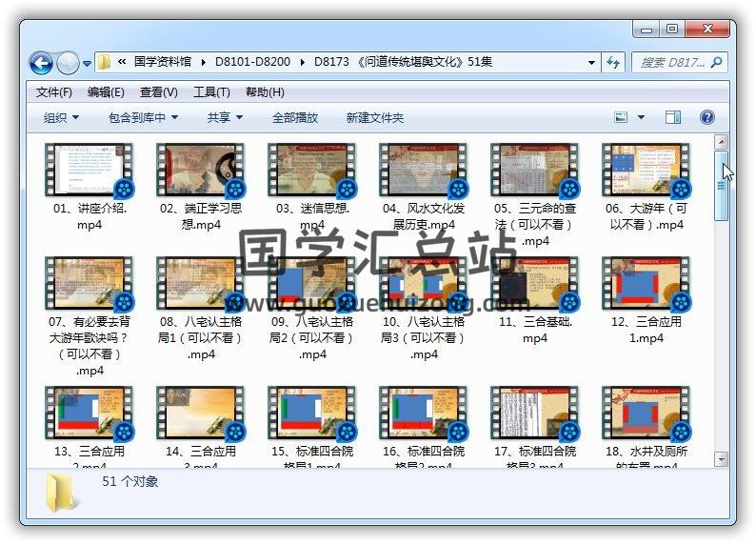Viewport: 756px width, 545px height.
Task: Toggle the preview pane
Action: 673,117
